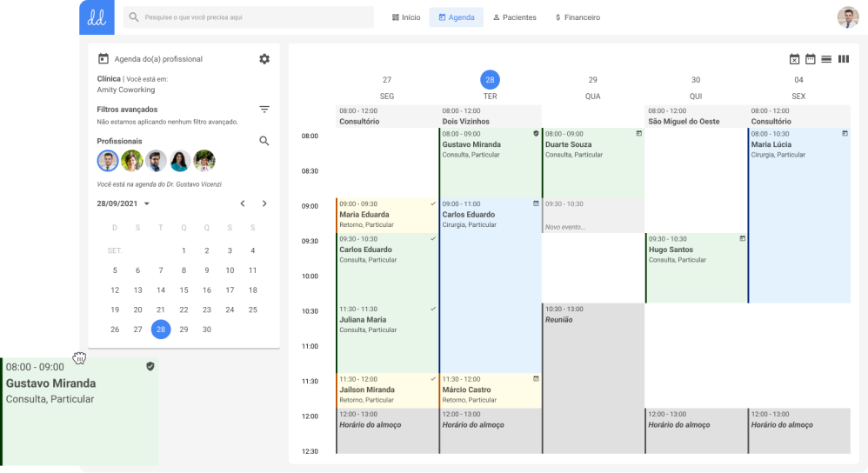
Task: Select day 30 in the mini calendar
Action: pos(206,330)
